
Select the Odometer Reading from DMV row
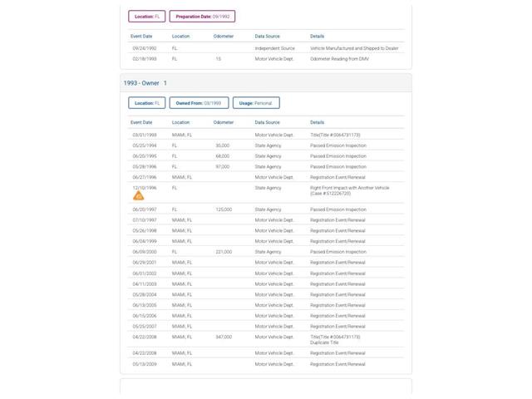click(x=266, y=59)
